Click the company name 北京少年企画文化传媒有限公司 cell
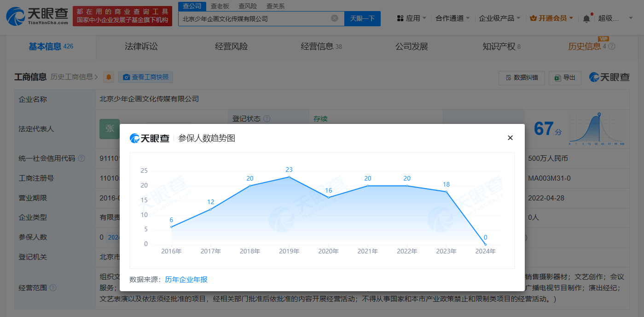The width and height of the screenshot is (644, 317). coord(149,99)
